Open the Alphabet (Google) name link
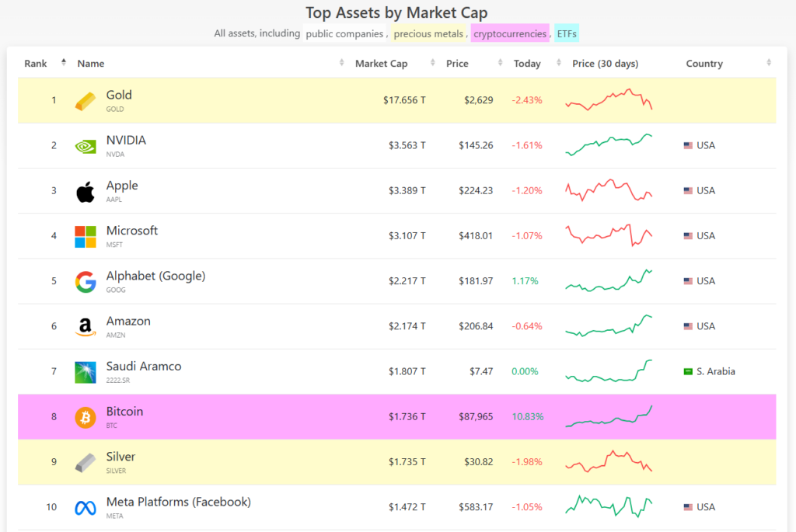 pyautogui.click(x=155, y=276)
